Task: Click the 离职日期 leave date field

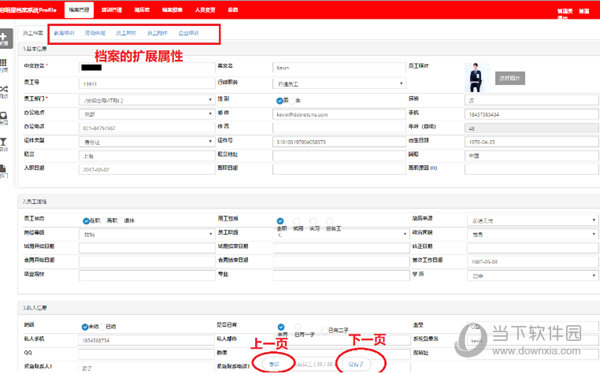Action: pyautogui.click(x=339, y=169)
